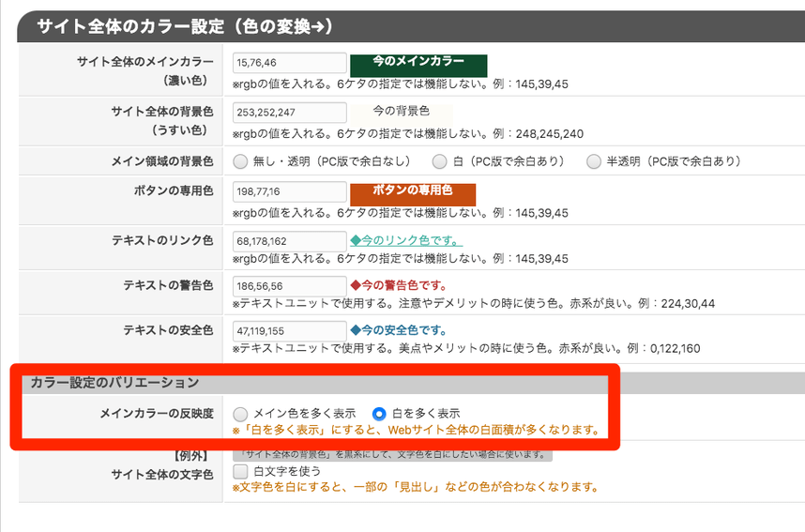
Task: Choose the 白を多く表示 radio option
Action: (x=379, y=414)
